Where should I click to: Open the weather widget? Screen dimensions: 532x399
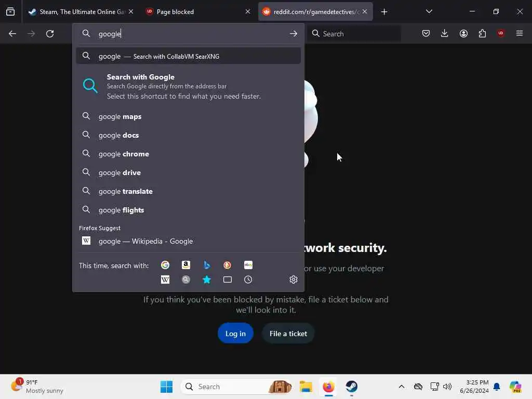pos(37,387)
